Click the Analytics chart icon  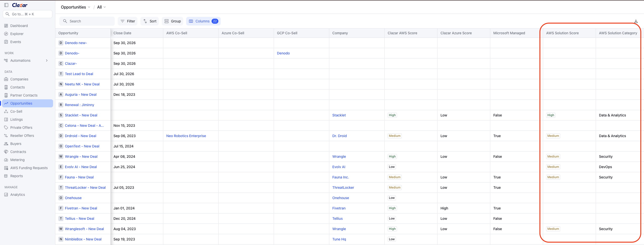coord(6,195)
